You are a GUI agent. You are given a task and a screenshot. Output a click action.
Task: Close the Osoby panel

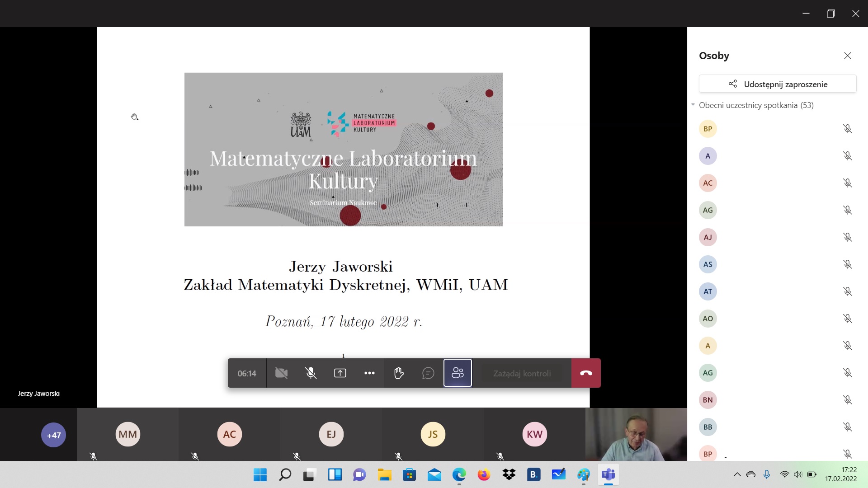[x=847, y=56]
